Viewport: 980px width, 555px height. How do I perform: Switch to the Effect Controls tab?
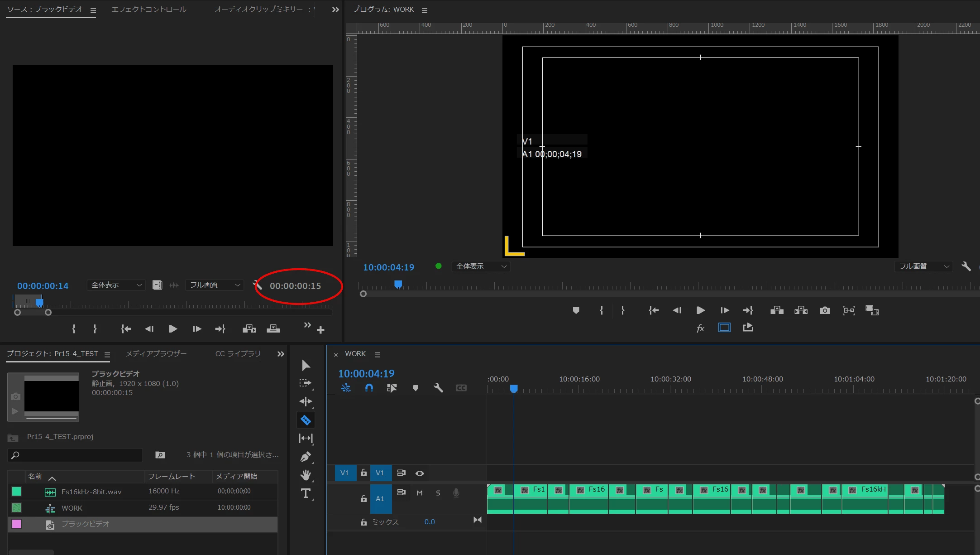[148, 10]
